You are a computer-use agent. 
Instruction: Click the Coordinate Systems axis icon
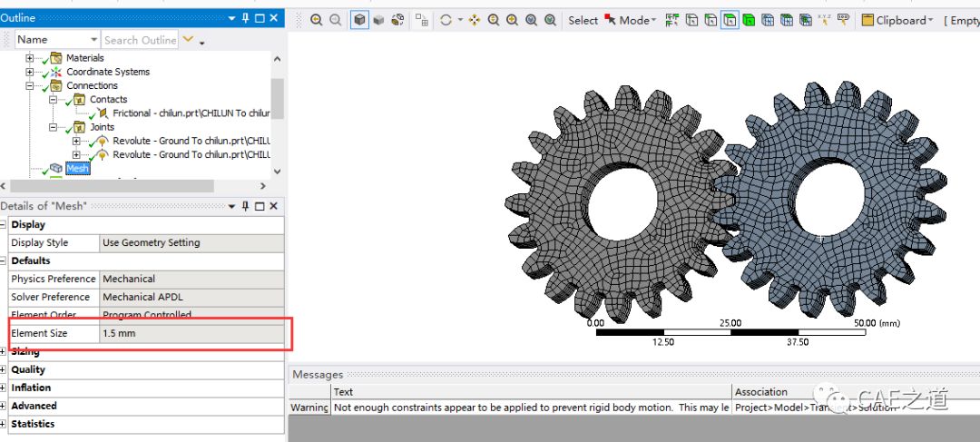point(56,72)
